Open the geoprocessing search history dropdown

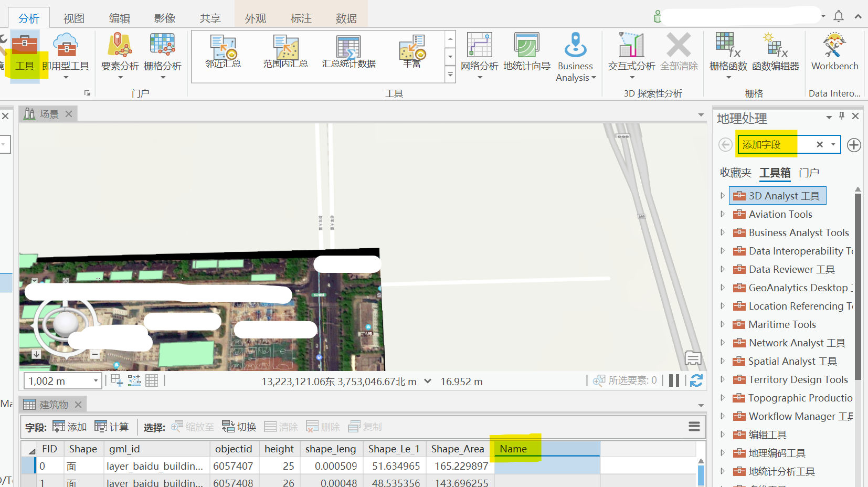tap(833, 144)
